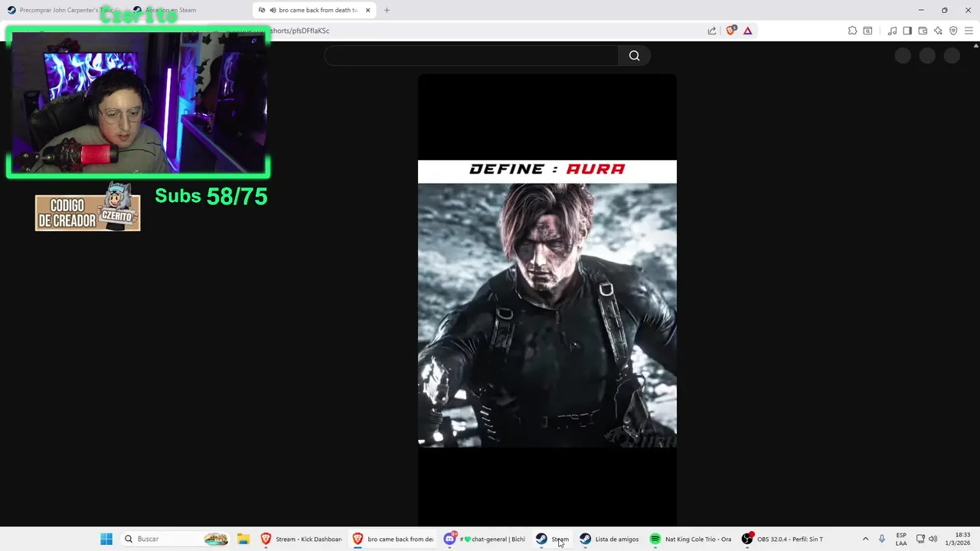Open the Extensions puzzle-piece icon
The width and height of the screenshot is (980, 551).
852,31
